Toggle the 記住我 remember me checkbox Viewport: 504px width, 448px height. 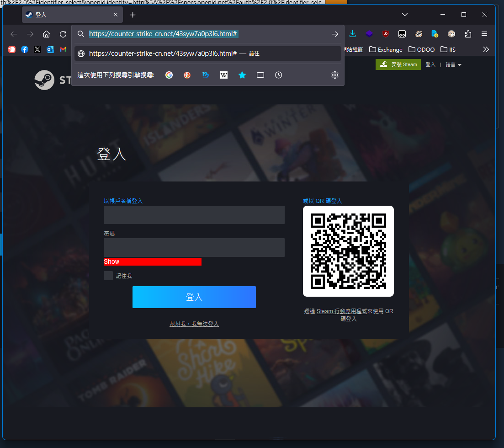click(x=108, y=276)
